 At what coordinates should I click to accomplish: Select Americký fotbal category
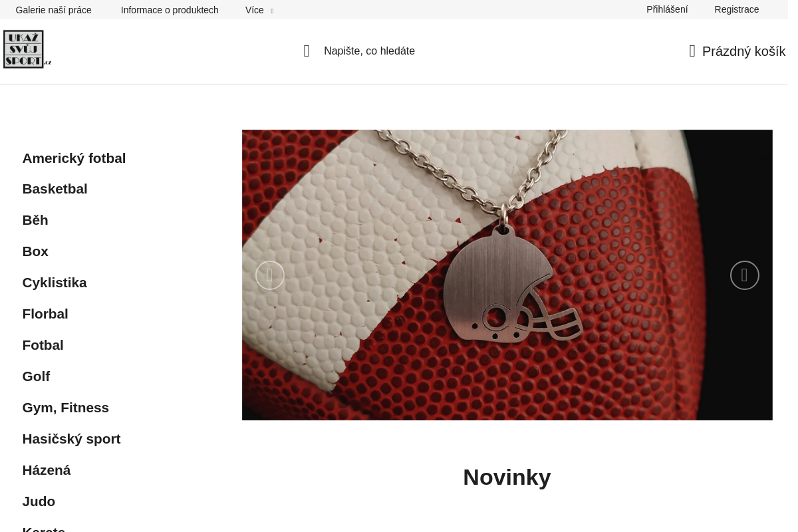[74, 158]
